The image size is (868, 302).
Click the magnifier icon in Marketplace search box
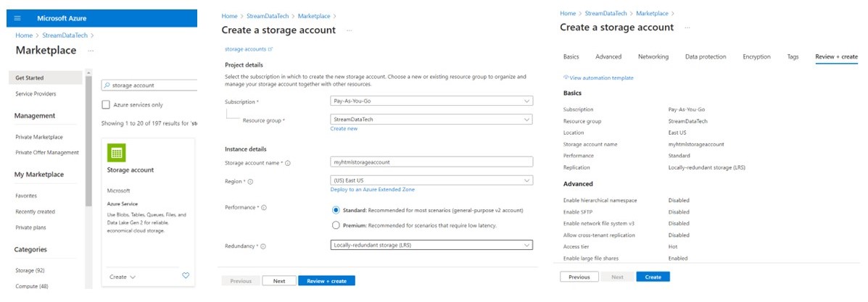(107, 85)
